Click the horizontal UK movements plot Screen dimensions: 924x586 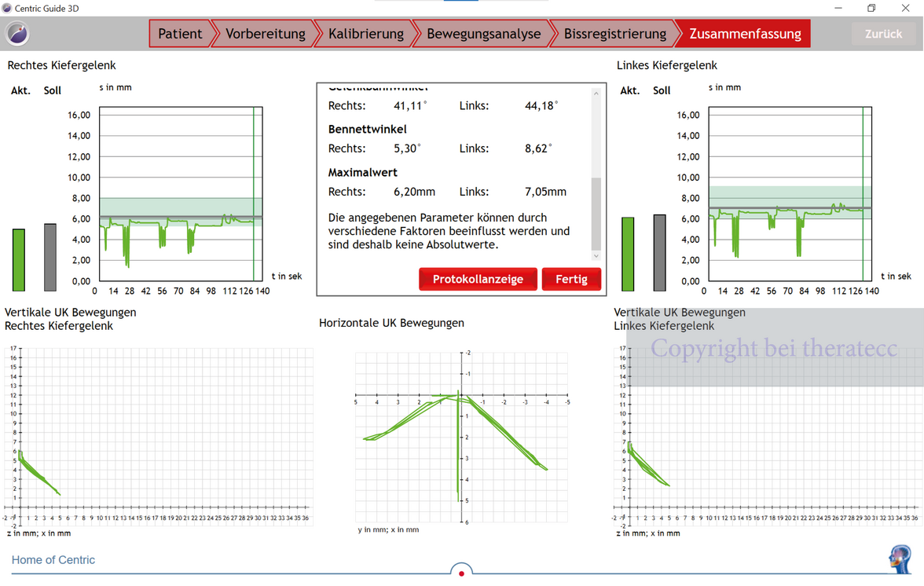click(461, 436)
